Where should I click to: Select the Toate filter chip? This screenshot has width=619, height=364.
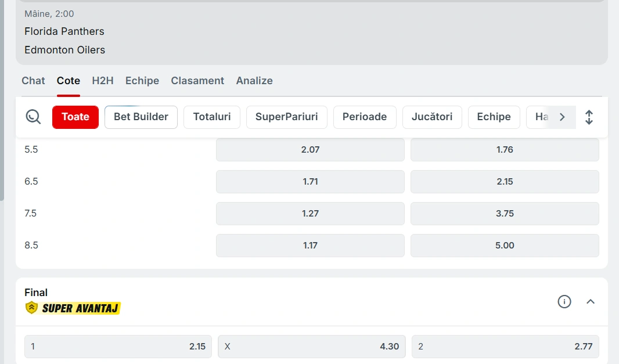tap(75, 117)
